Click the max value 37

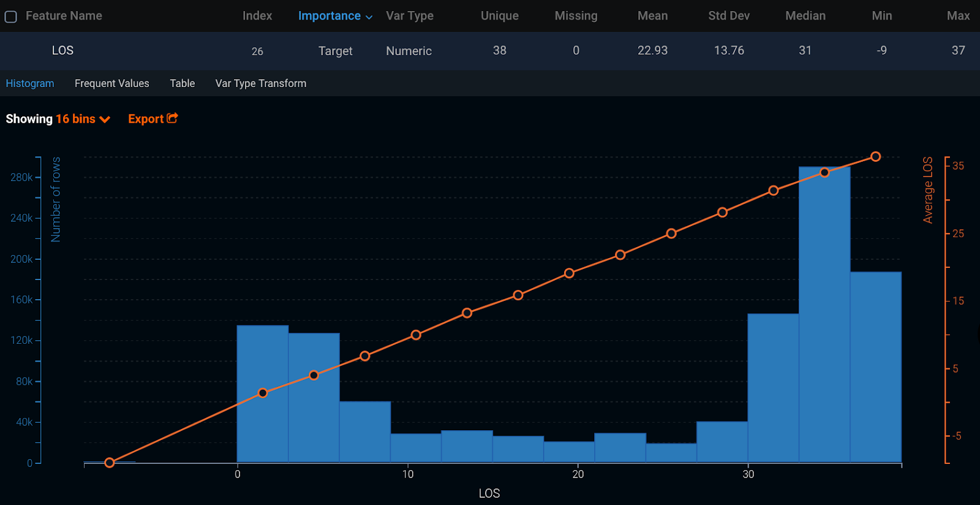coord(959,50)
